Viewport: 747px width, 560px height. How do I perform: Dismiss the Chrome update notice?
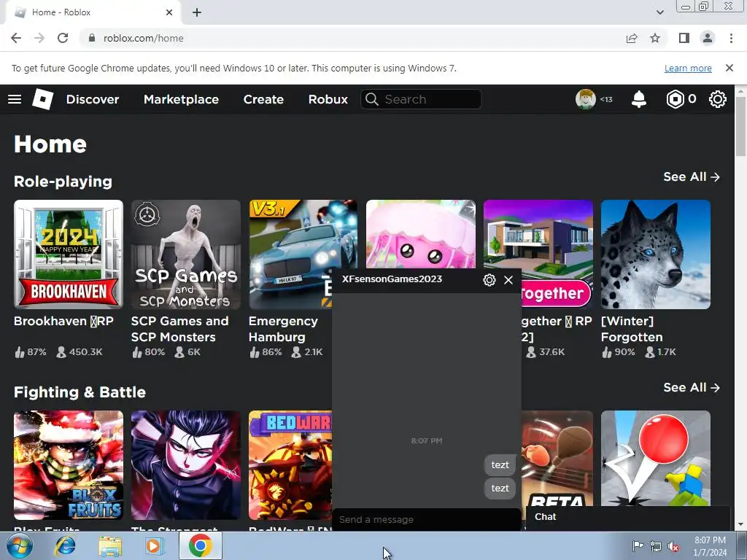(x=729, y=68)
